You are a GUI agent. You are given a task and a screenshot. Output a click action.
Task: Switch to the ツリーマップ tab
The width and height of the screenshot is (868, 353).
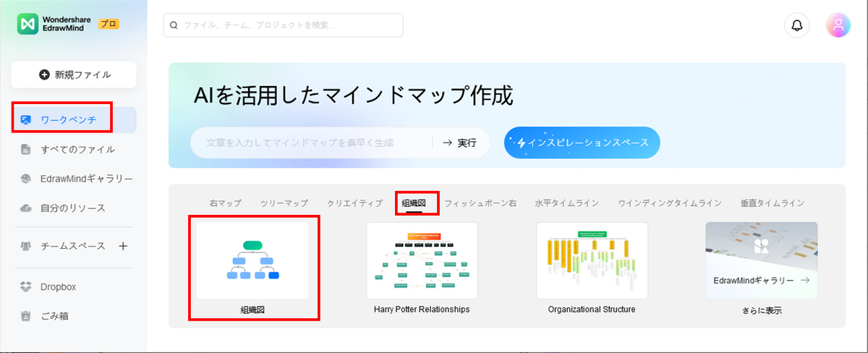tap(284, 203)
